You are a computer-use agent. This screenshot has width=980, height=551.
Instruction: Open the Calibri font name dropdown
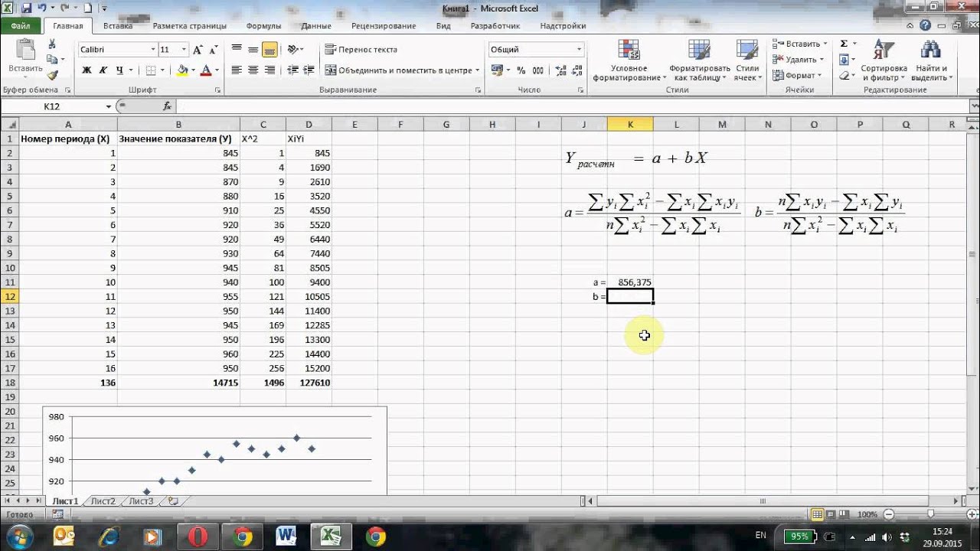[x=152, y=50]
